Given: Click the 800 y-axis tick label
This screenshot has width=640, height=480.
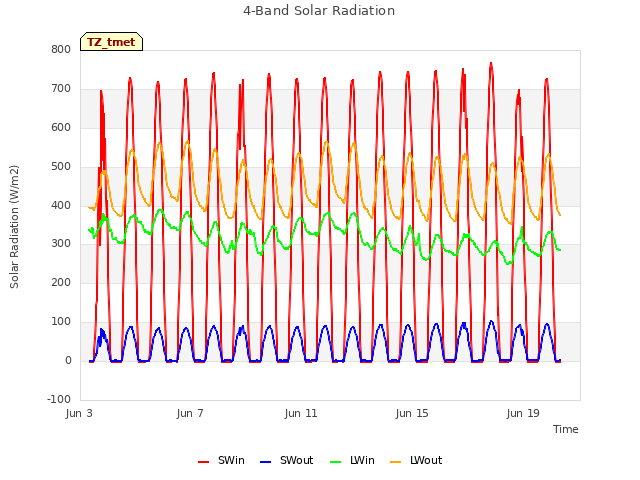Looking at the screenshot, I should pyautogui.click(x=61, y=49).
